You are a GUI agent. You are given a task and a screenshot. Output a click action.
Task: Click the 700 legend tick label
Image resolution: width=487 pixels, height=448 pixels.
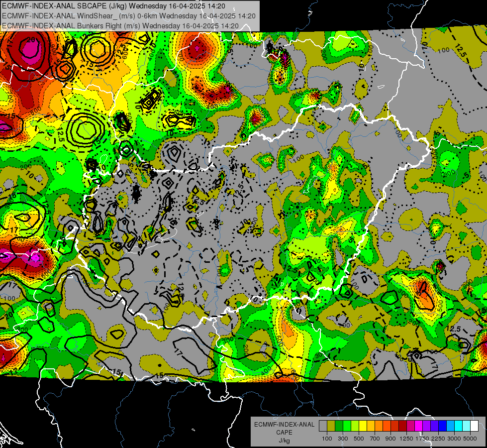[375, 439]
